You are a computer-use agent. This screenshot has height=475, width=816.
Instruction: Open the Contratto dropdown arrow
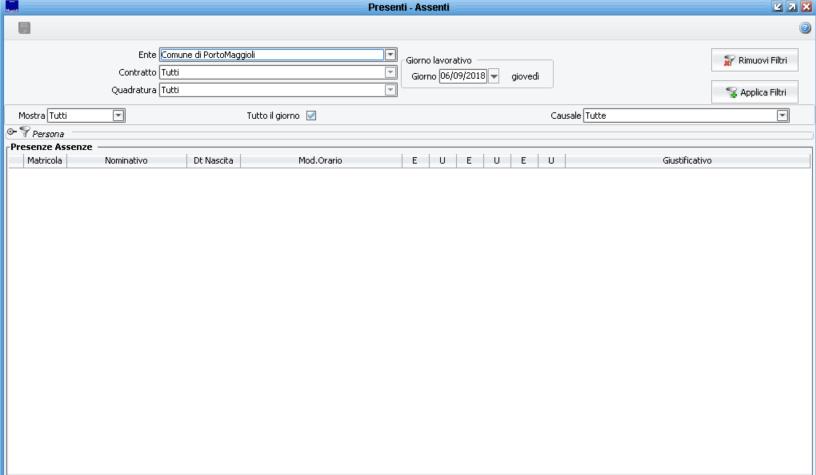pyautogui.click(x=390, y=72)
